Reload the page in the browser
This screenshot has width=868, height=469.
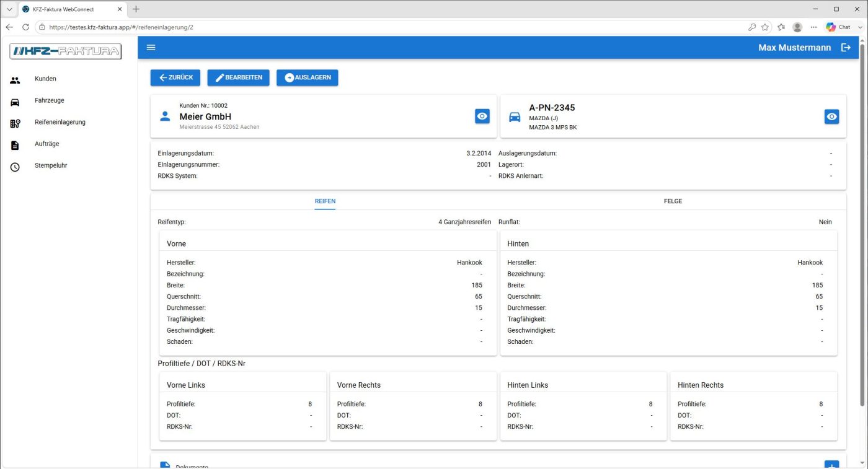[x=25, y=27]
